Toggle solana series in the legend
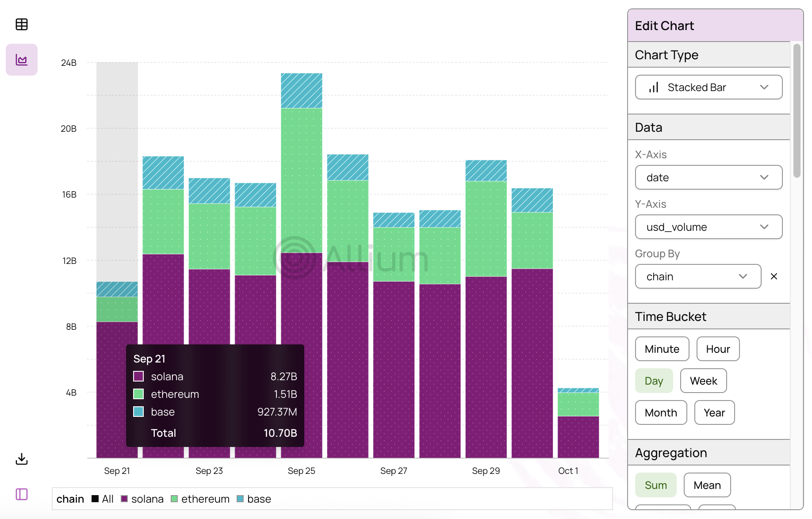This screenshot has width=812, height=519. coord(142,499)
